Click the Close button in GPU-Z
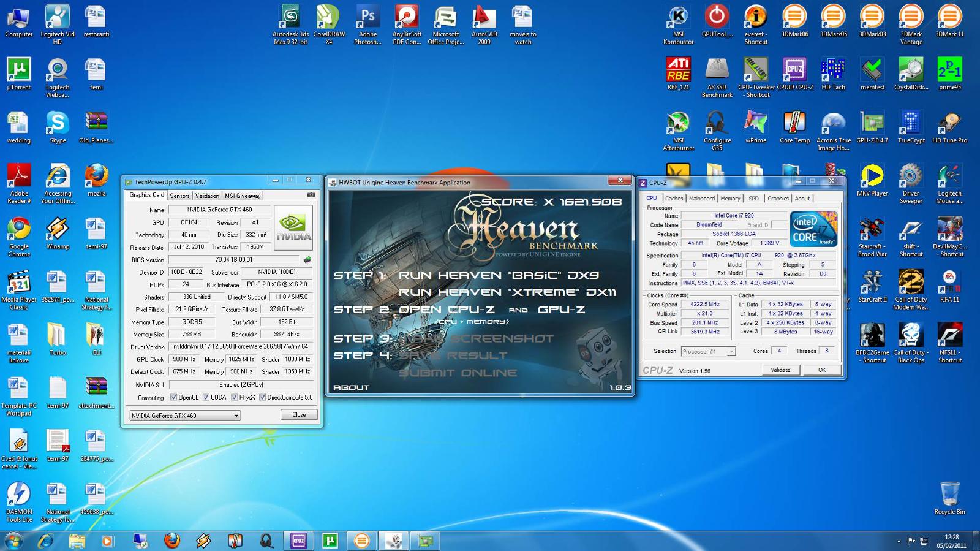The width and height of the screenshot is (980, 551). click(x=299, y=415)
